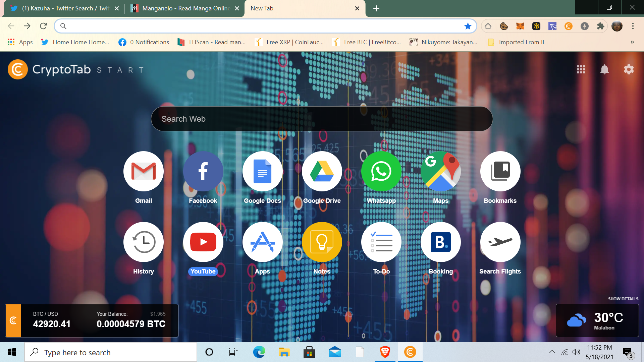Image resolution: width=644 pixels, height=362 pixels.
Task: Open the Booking shortcut
Action: point(441,242)
